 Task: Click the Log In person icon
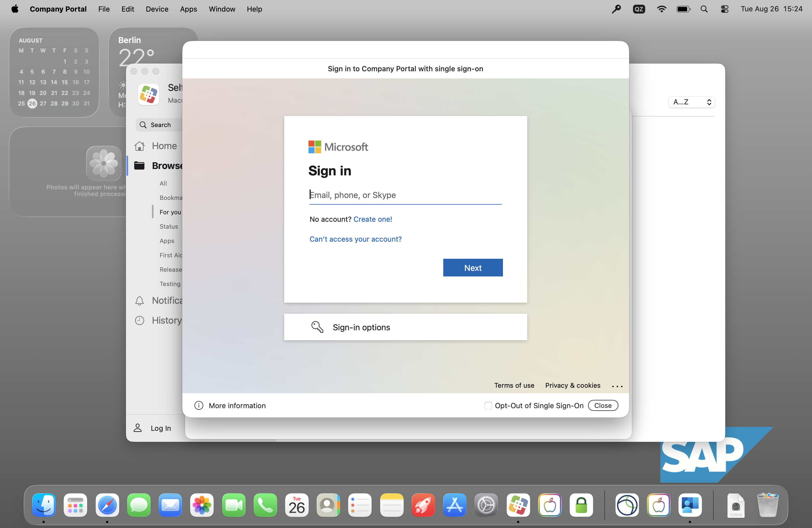[138, 428]
